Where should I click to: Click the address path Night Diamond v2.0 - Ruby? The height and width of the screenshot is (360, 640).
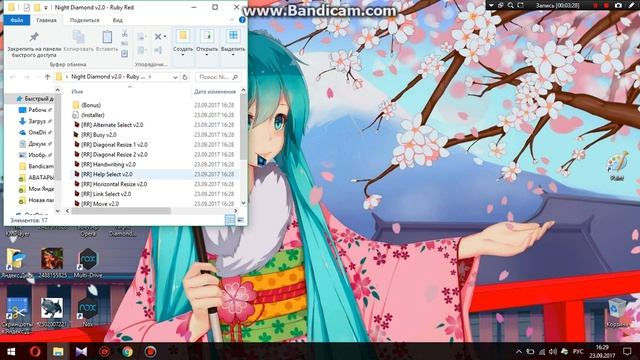(108, 77)
